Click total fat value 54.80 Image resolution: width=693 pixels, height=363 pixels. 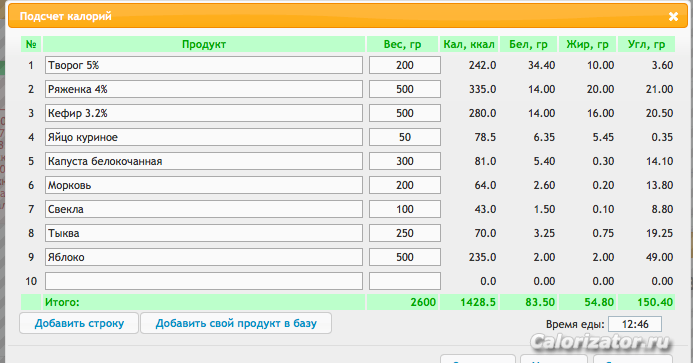click(x=599, y=302)
